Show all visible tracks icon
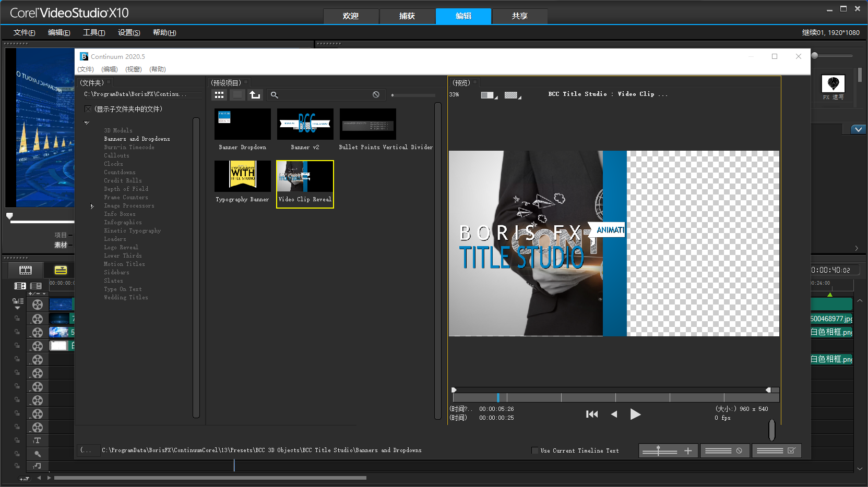868x487 pixels. coord(20,286)
